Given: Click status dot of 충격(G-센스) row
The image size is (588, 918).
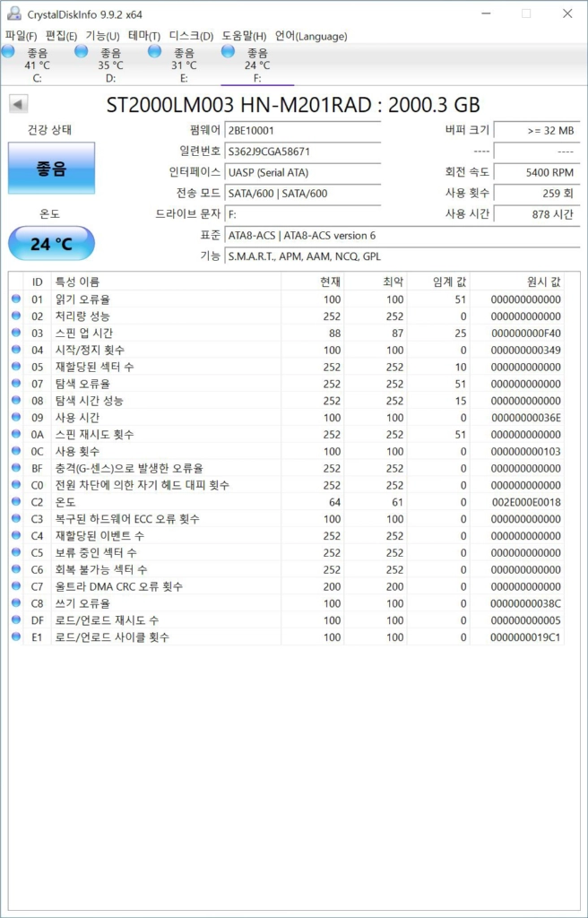Looking at the screenshot, I should point(16,468).
